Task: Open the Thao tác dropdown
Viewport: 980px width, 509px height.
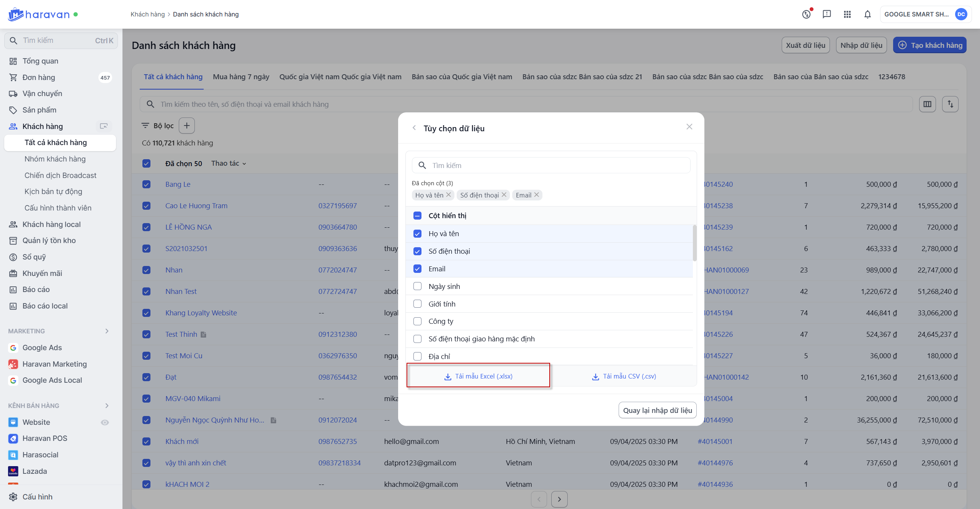Action: click(229, 163)
